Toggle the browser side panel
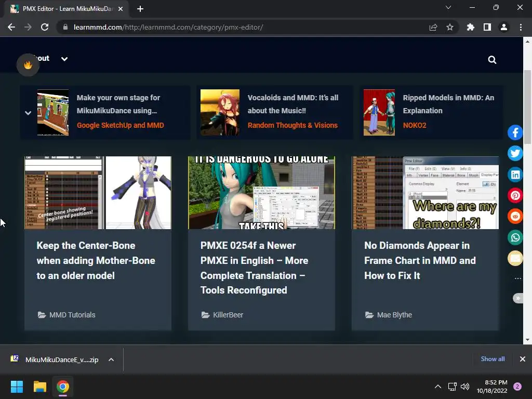This screenshot has width=532, height=399. [x=487, y=27]
